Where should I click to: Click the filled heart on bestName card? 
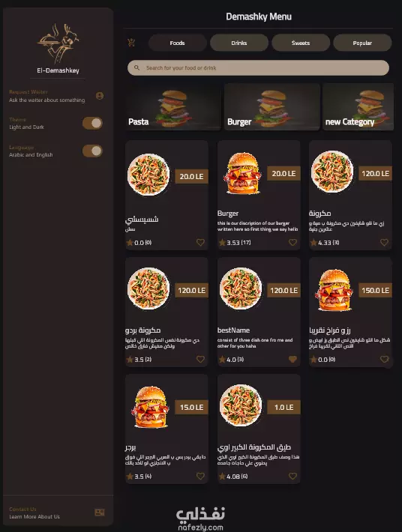point(292,359)
